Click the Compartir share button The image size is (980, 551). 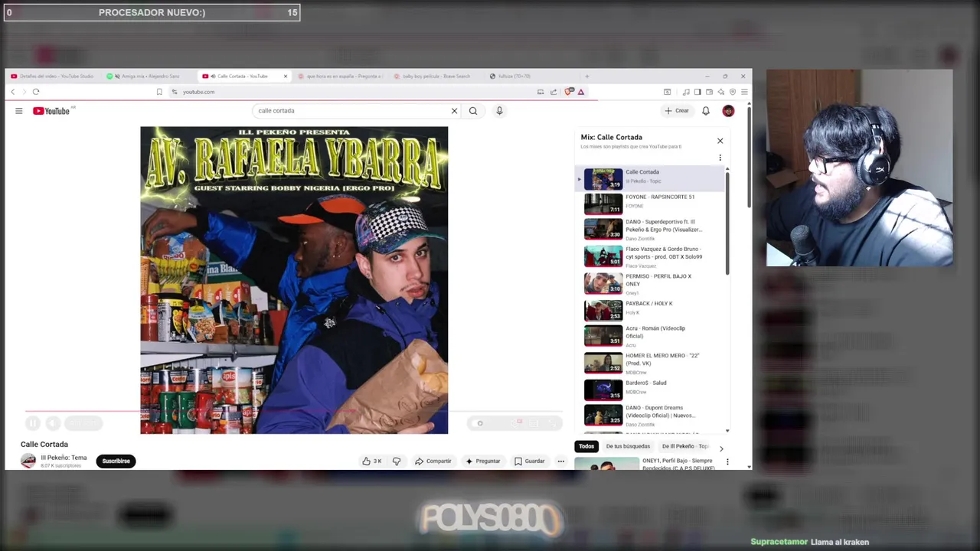pyautogui.click(x=433, y=461)
